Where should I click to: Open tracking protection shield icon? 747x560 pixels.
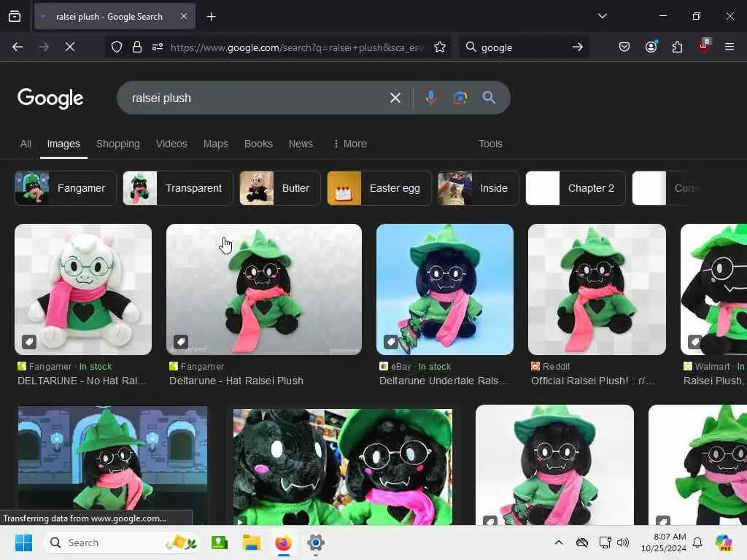click(117, 47)
